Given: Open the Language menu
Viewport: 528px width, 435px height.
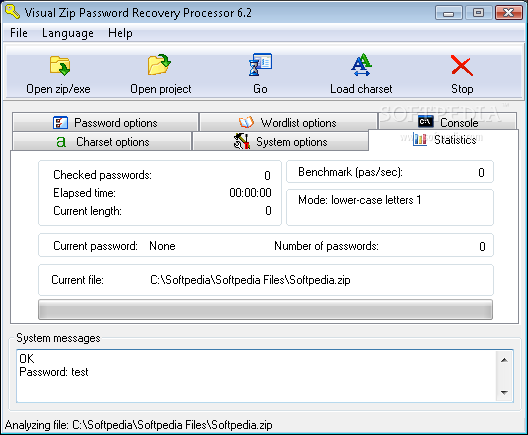Looking at the screenshot, I should coord(68,33).
